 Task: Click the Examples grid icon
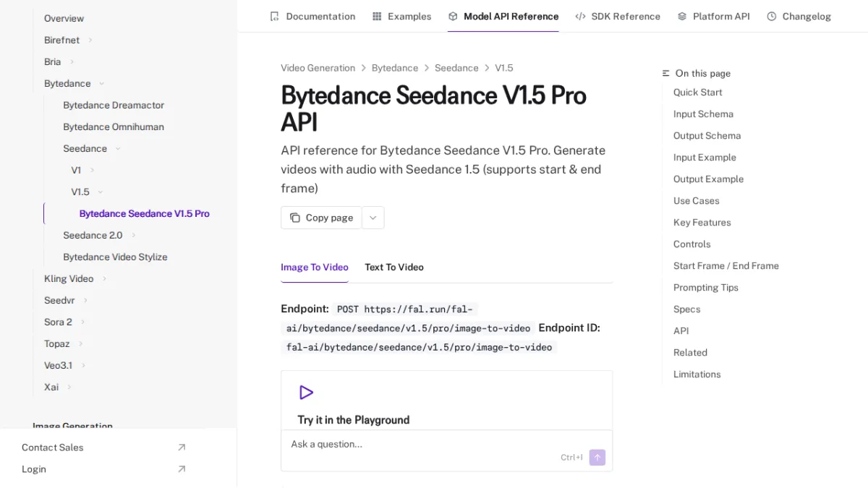point(377,16)
